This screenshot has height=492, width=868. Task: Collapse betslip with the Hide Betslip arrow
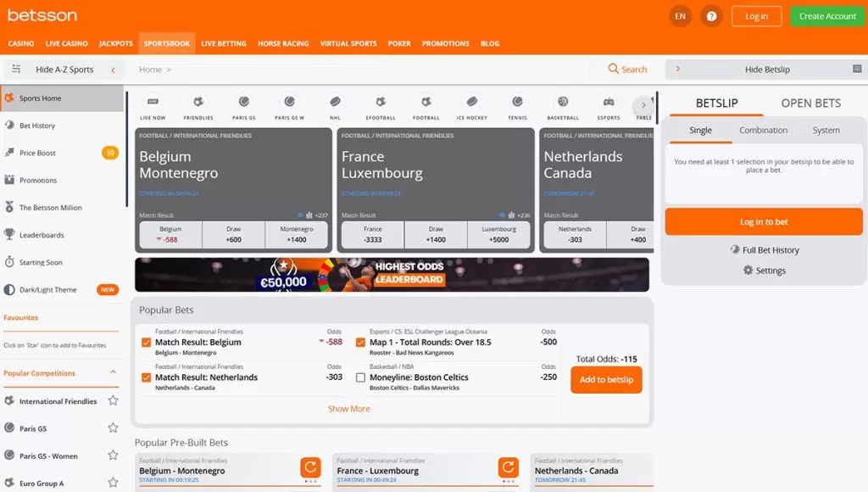[677, 70]
